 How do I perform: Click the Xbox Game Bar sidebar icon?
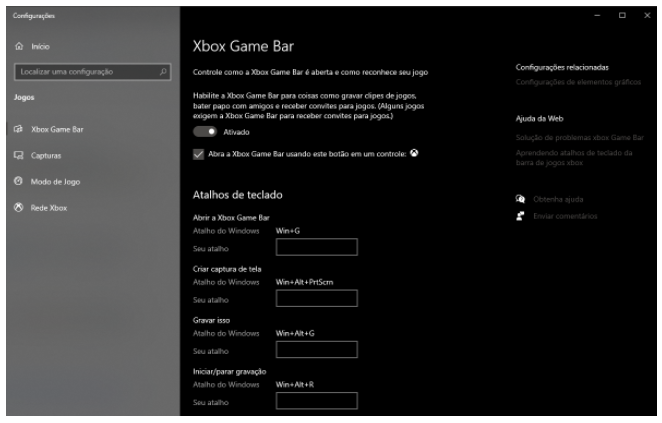pyautogui.click(x=18, y=129)
